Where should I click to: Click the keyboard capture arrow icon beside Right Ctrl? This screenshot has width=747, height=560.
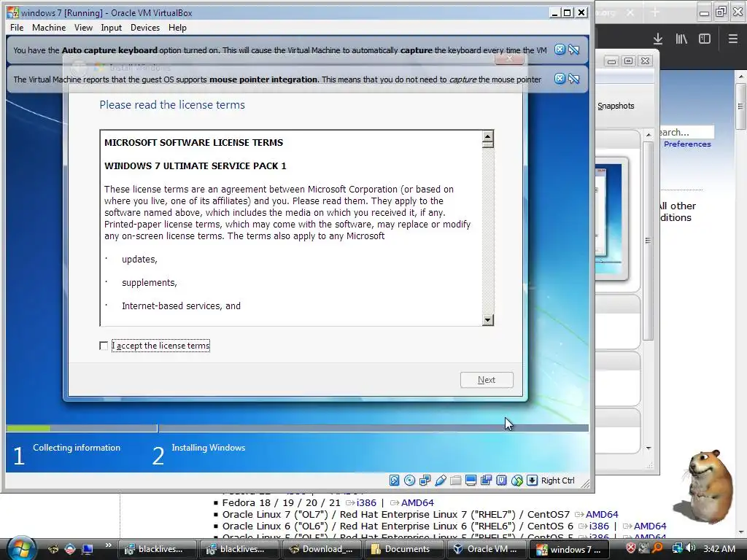coord(532,481)
